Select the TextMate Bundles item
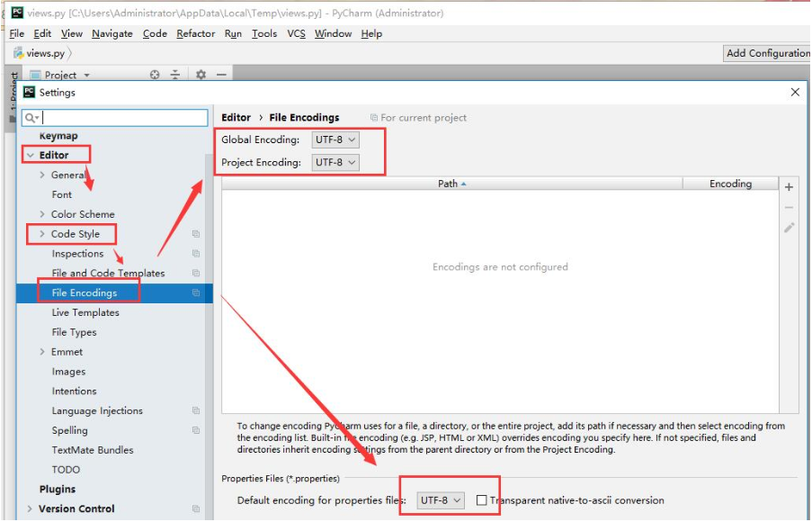Screen dimensions: 812x522 point(93,450)
